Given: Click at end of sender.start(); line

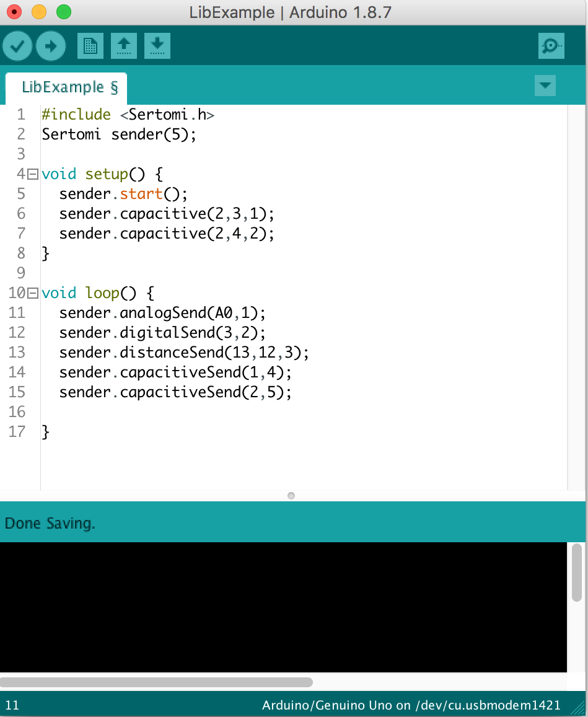Looking at the screenshot, I should pos(188,194).
